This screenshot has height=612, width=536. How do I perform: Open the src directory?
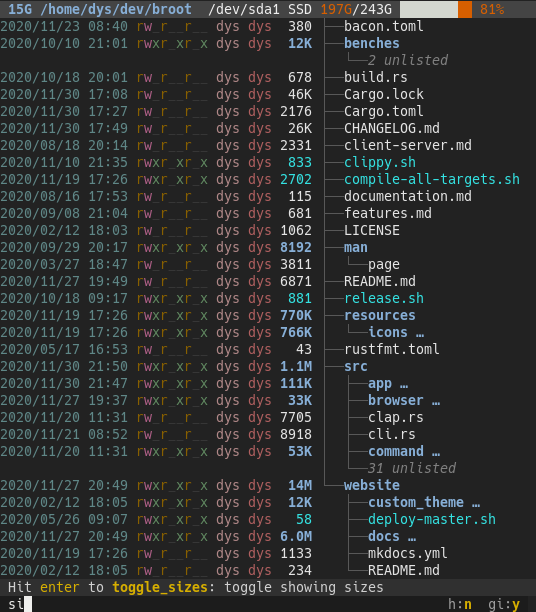pos(355,366)
